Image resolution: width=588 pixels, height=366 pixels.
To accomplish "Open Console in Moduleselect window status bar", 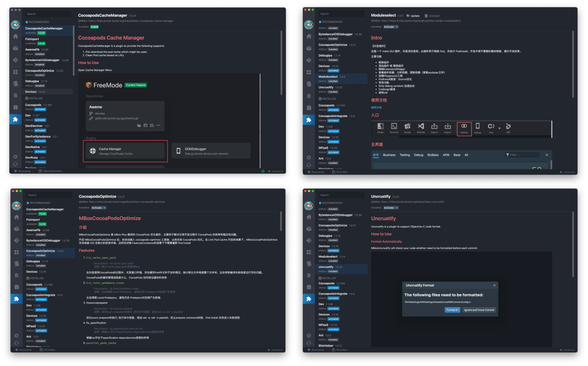I will [567, 172].
